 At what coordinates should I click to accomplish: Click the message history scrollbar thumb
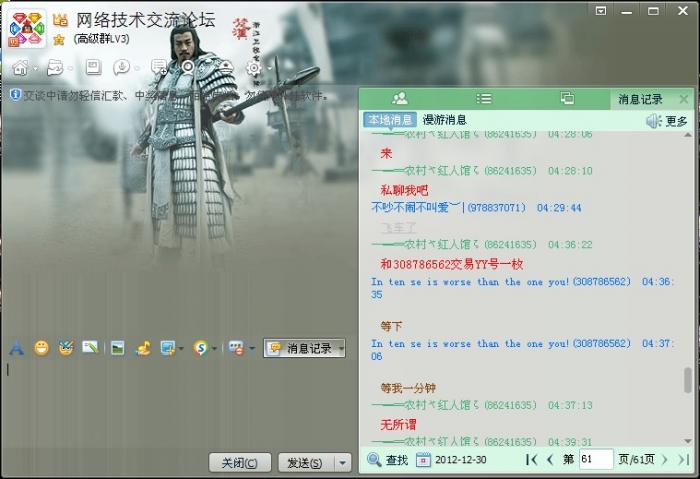coord(688,380)
